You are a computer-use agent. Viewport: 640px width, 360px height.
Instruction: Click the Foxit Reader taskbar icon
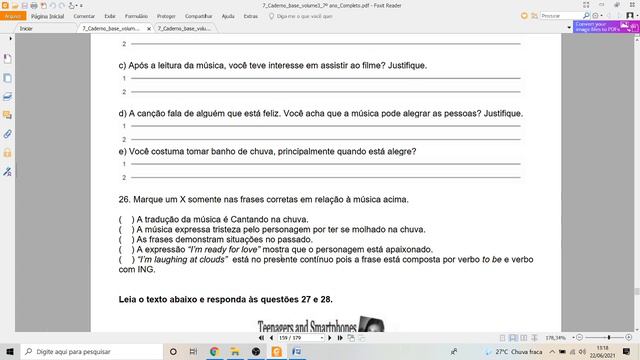tap(277, 351)
